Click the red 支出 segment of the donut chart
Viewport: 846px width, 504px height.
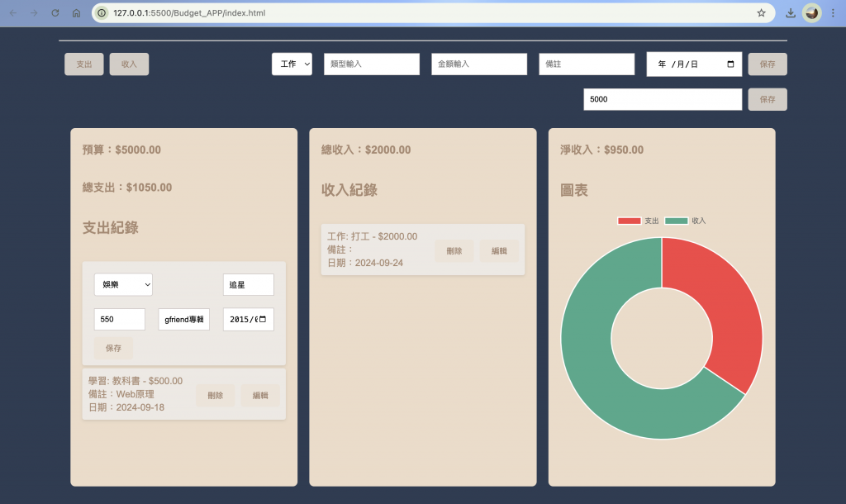(718, 302)
